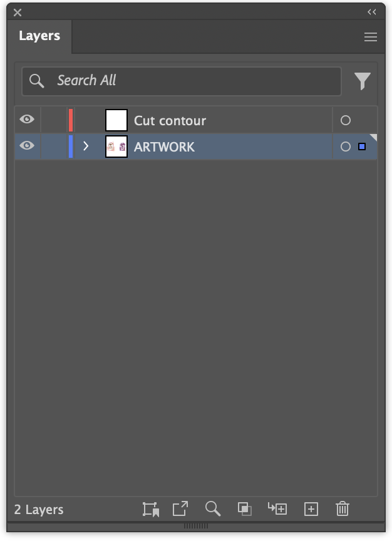Click the Locate Object magnifier icon

point(213,508)
